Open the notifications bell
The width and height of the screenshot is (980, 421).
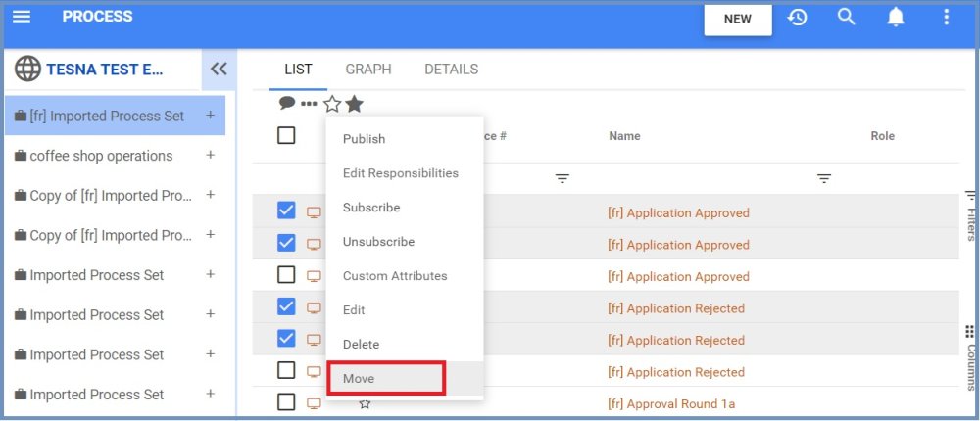pos(896,18)
